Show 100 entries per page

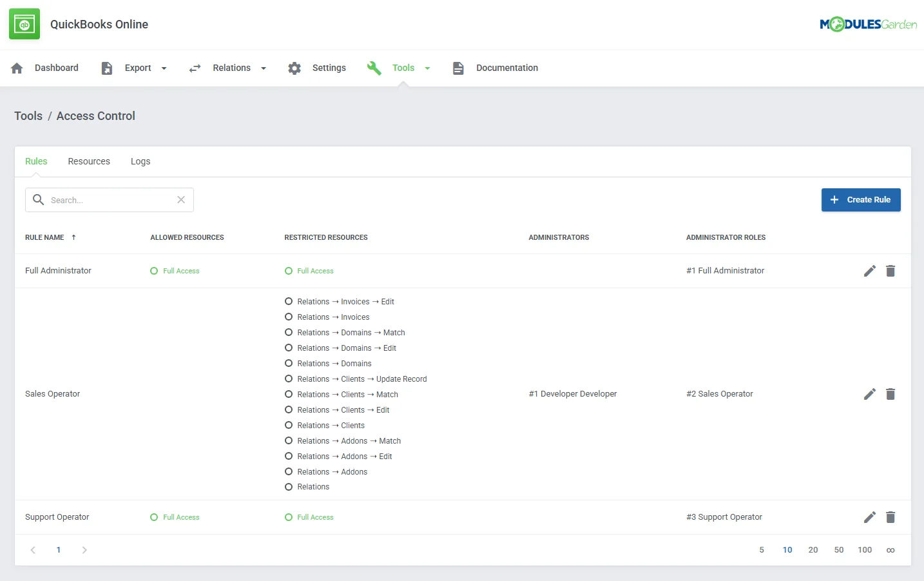point(865,550)
